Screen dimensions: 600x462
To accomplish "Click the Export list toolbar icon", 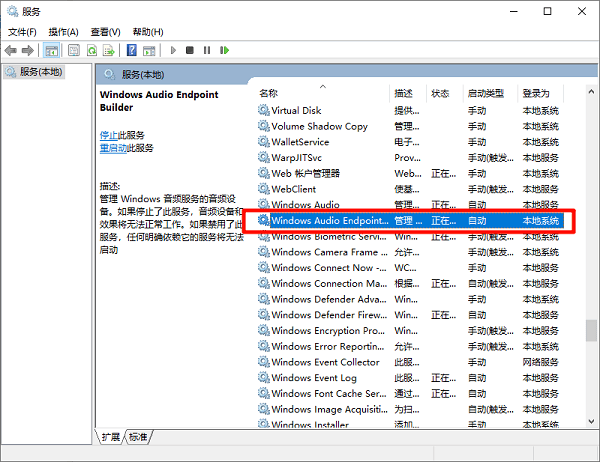I will tap(109, 50).
